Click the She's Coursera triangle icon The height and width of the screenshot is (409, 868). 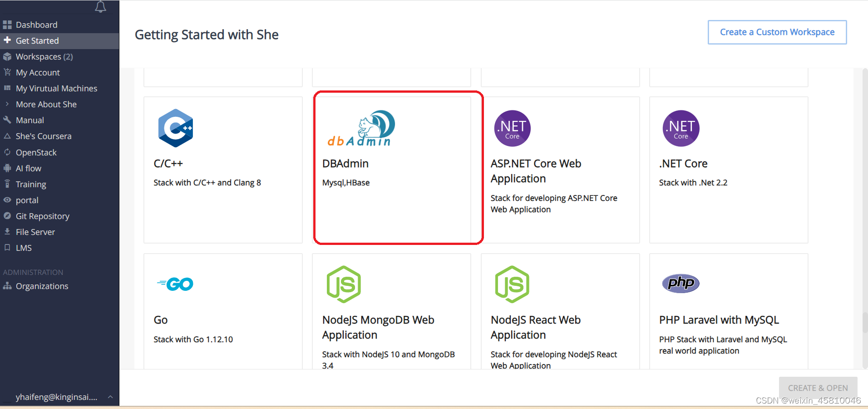7,136
